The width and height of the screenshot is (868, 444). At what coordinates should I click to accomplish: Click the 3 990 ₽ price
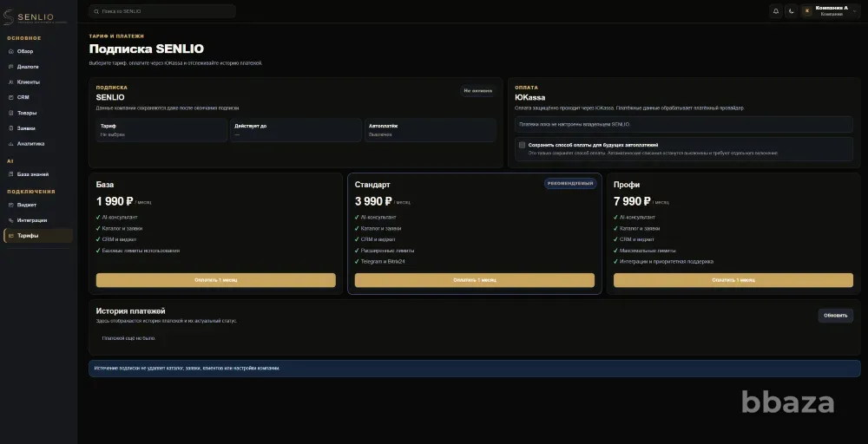[x=373, y=201]
